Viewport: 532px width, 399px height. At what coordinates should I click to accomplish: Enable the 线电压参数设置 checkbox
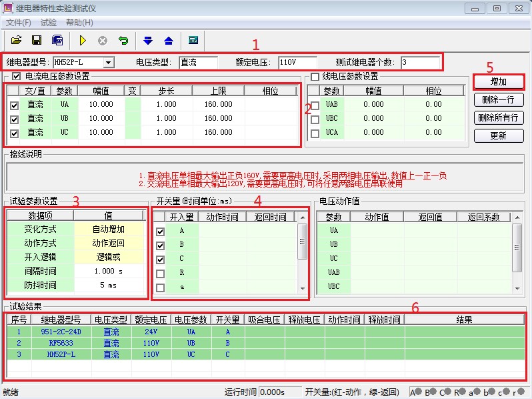tap(315, 77)
